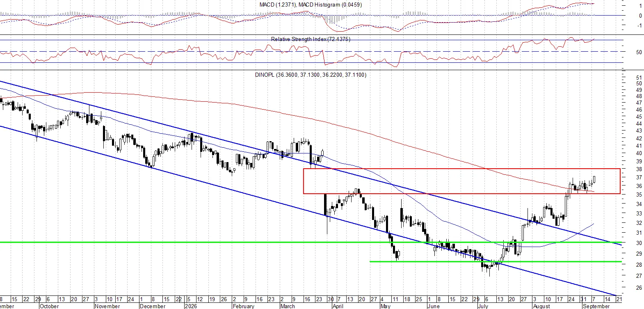Click the August month label on time axis
This screenshot has height=309, width=644.
[541, 306]
